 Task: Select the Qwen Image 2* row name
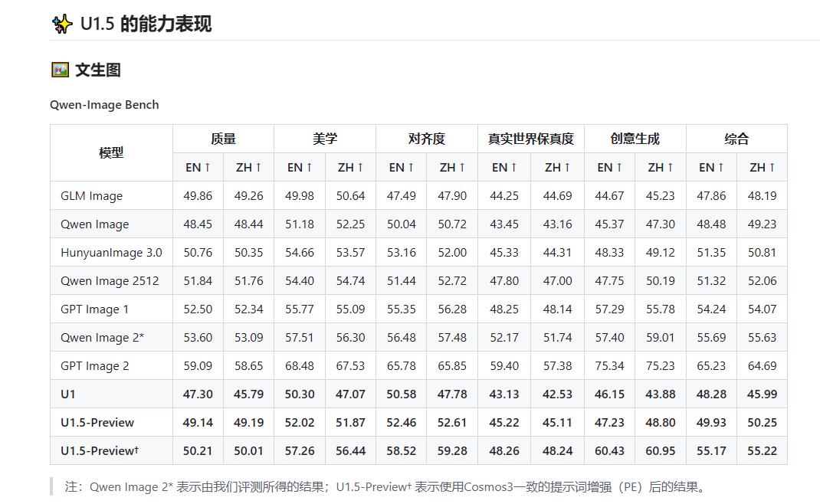[102, 337]
